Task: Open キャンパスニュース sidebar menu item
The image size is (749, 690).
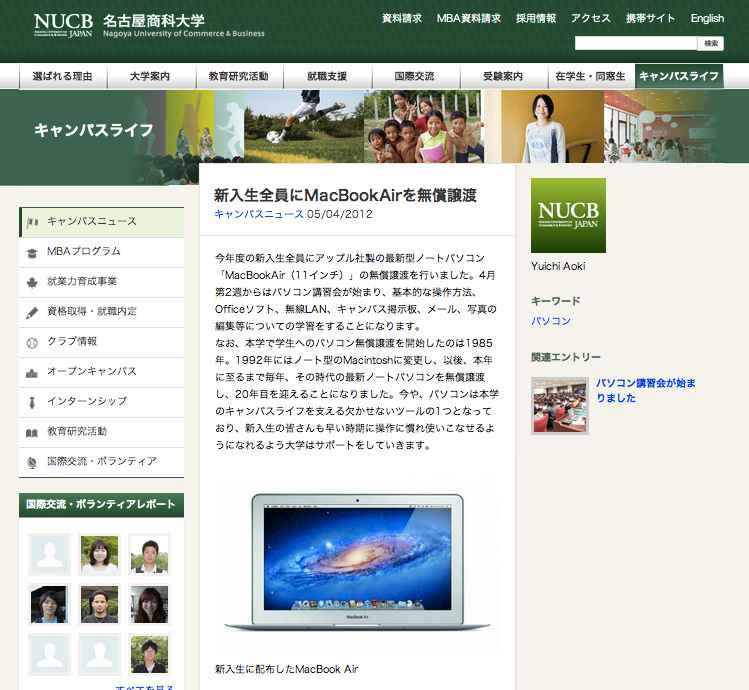Action: click(x=101, y=222)
